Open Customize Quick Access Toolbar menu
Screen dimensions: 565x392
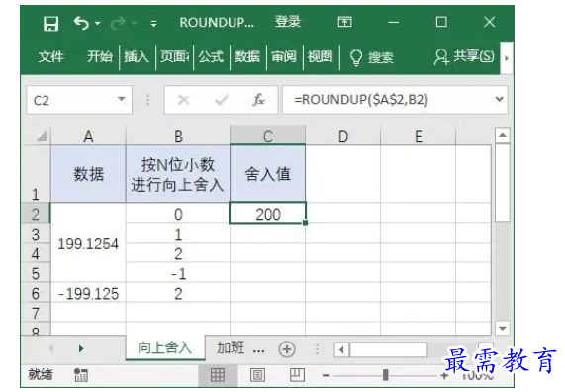click(153, 24)
